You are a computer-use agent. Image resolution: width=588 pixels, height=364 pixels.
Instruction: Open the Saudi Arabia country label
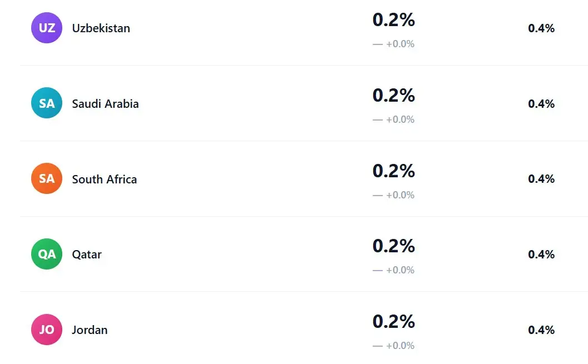tap(105, 104)
